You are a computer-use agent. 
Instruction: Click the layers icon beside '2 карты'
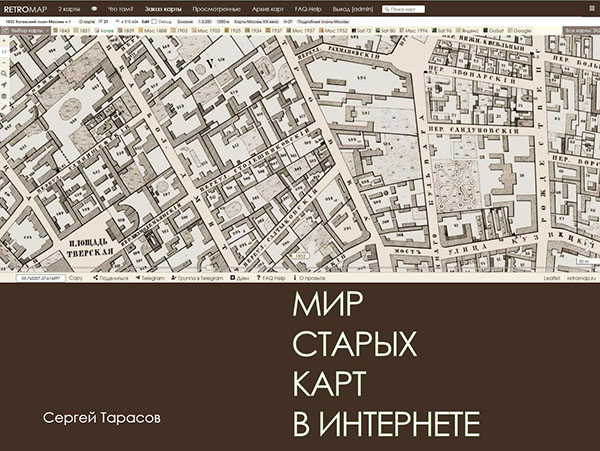pos(94,8)
